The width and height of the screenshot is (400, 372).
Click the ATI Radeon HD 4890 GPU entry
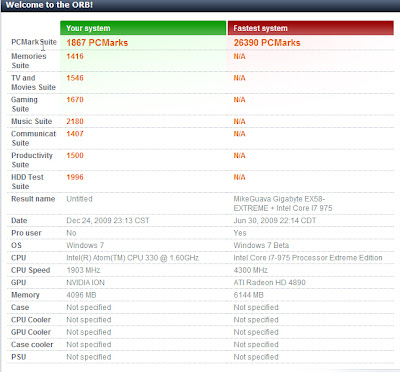click(x=269, y=283)
